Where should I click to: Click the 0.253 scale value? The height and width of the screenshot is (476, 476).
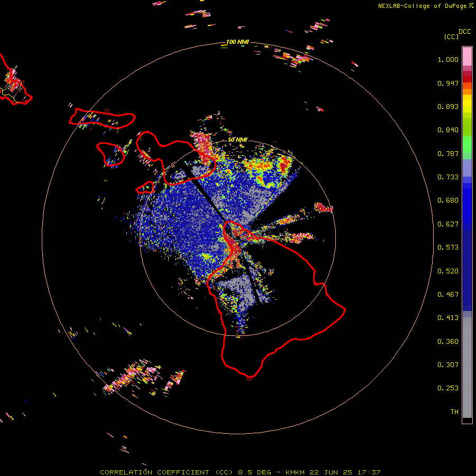(x=448, y=388)
